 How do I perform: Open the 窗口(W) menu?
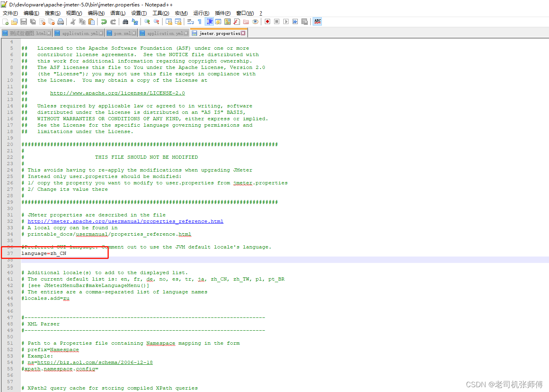pos(245,13)
